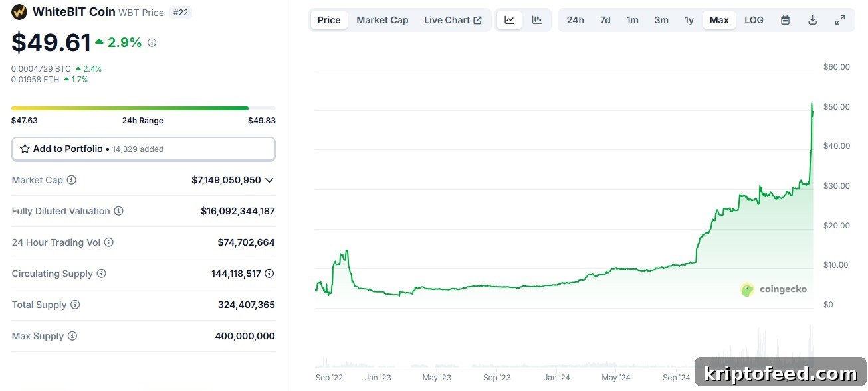Image resolution: width=868 pixels, height=391 pixels.
Task: Click the #22 rank badge
Action: pyautogui.click(x=181, y=12)
